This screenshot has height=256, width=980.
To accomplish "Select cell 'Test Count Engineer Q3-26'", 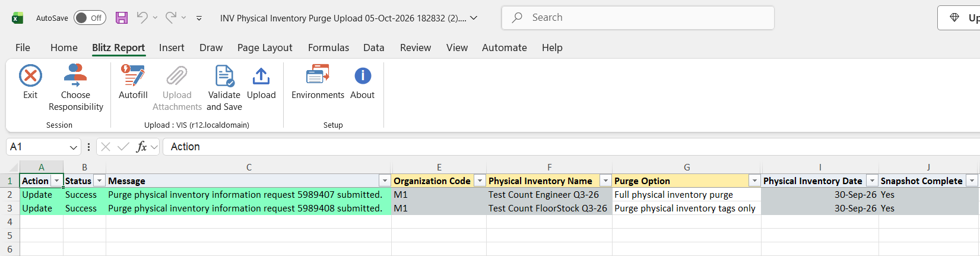I will point(549,195).
